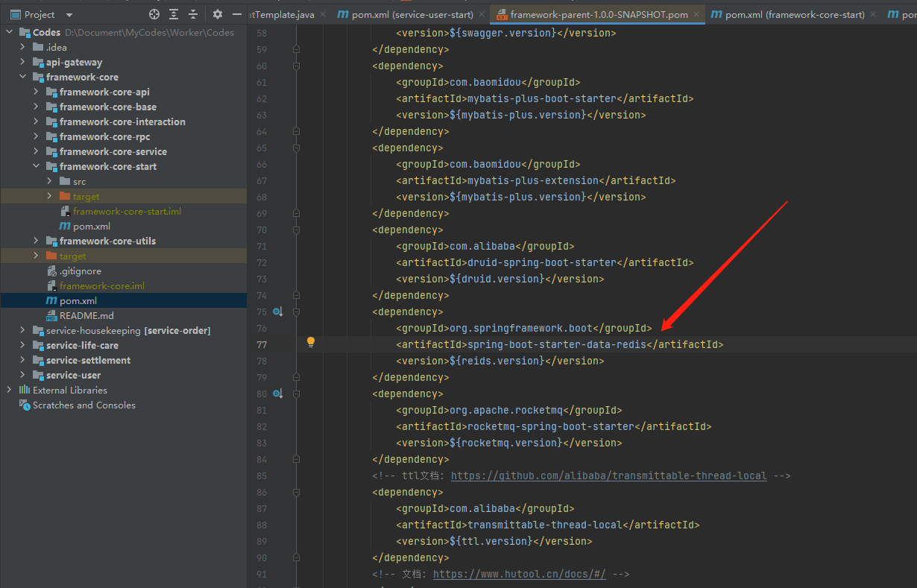917x588 pixels.
Task: Expand External Libraries node
Action: 10,390
